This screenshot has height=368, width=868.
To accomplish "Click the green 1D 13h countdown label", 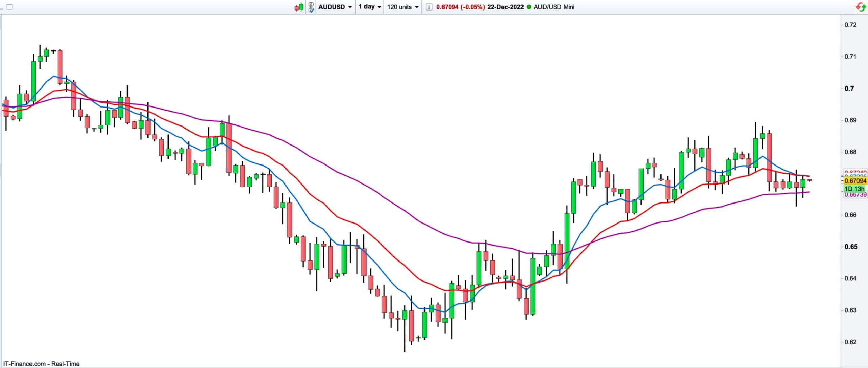I will tap(854, 189).
